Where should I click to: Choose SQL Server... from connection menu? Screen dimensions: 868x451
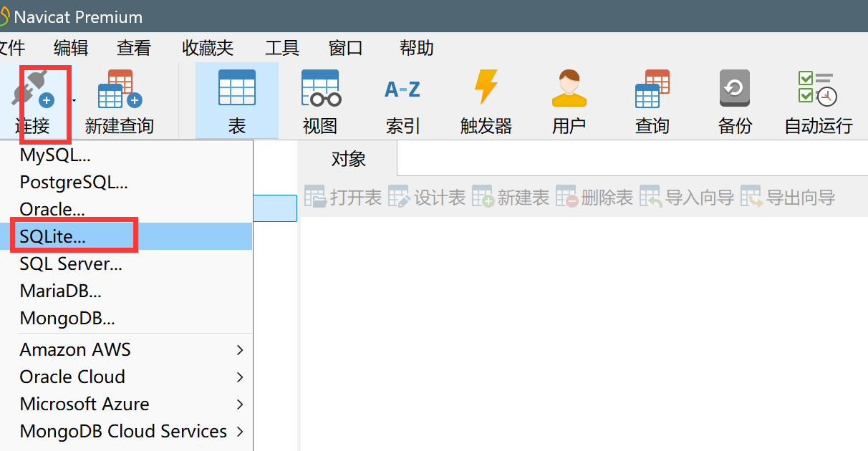127,263
